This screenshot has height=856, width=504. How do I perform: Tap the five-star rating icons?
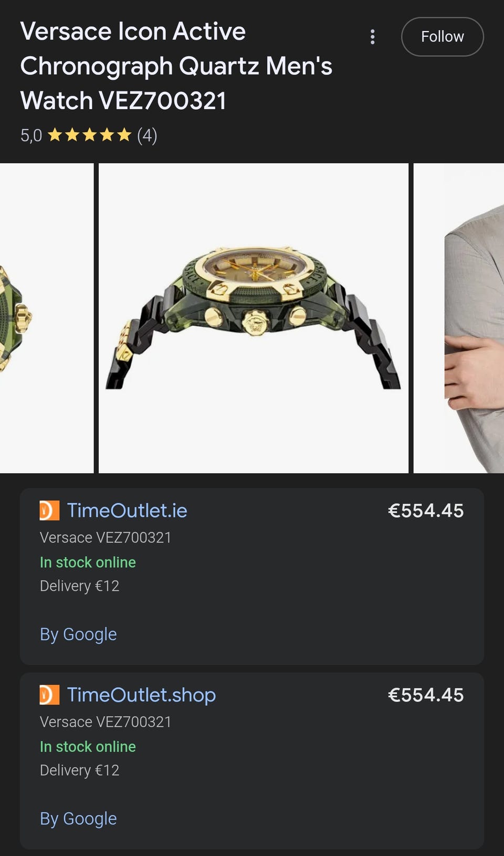pyautogui.click(x=89, y=135)
